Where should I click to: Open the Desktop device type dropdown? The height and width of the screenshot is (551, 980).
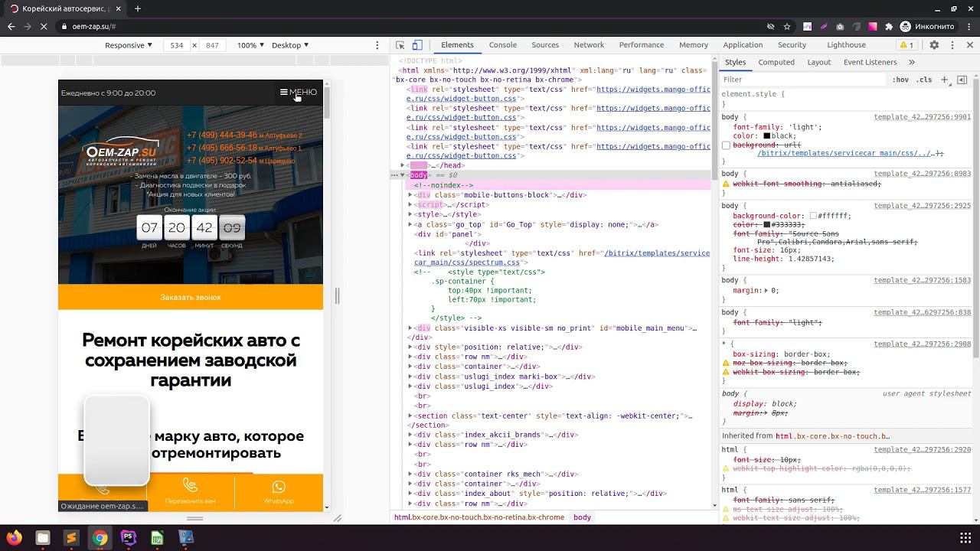290,45
